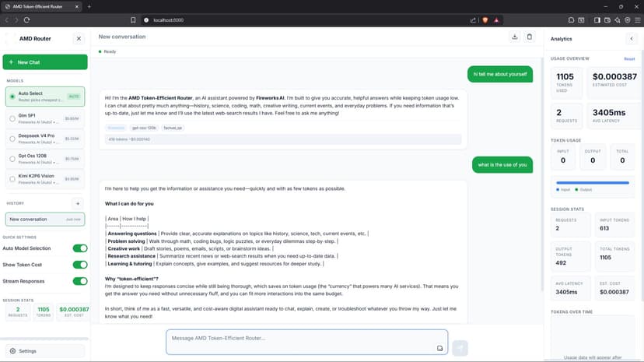Click the Output Tokens 492 stat
Viewport: 644px width, 362px height.
570,256
